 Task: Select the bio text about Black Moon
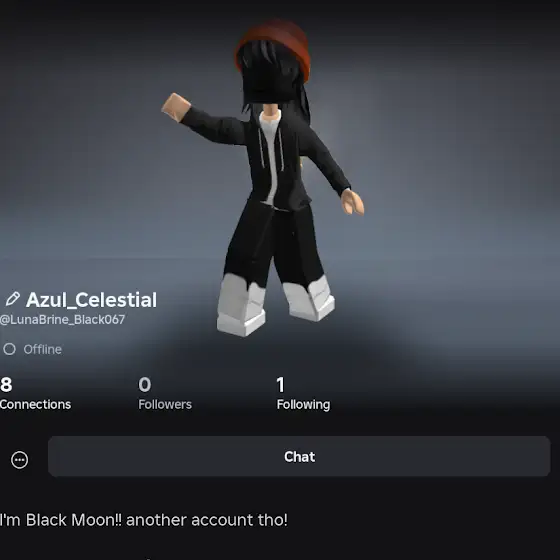144,520
